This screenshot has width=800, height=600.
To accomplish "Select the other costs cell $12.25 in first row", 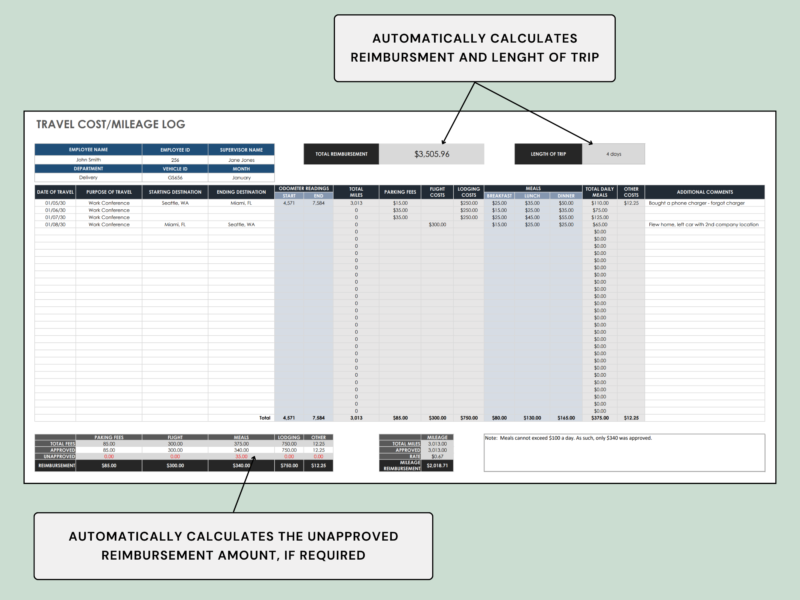I will 631,203.
